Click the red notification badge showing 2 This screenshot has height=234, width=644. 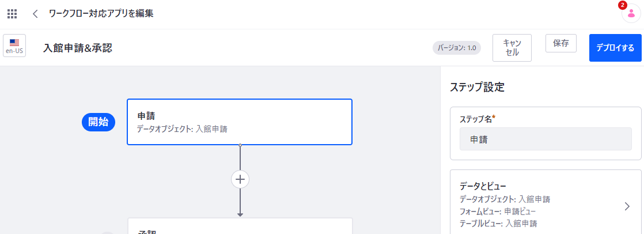pyautogui.click(x=622, y=5)
